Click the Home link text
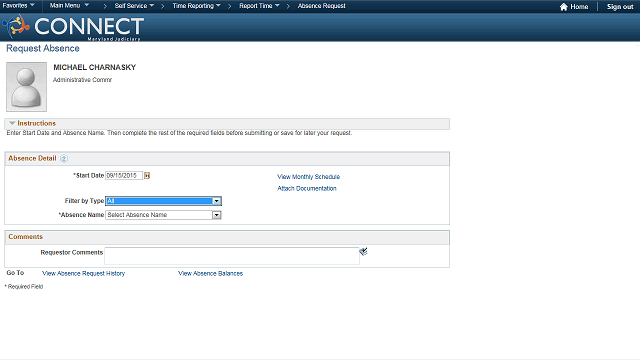This screenshot has height=360, width=640. (579, 7)
